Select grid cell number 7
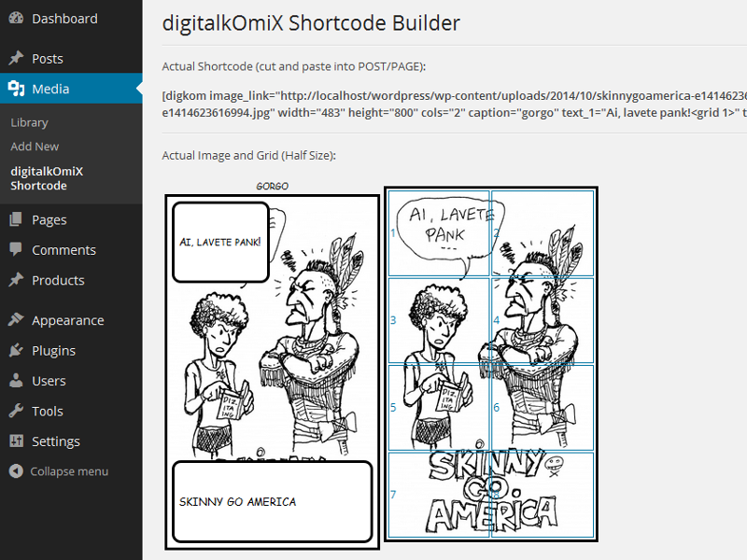 click(439, 495)
